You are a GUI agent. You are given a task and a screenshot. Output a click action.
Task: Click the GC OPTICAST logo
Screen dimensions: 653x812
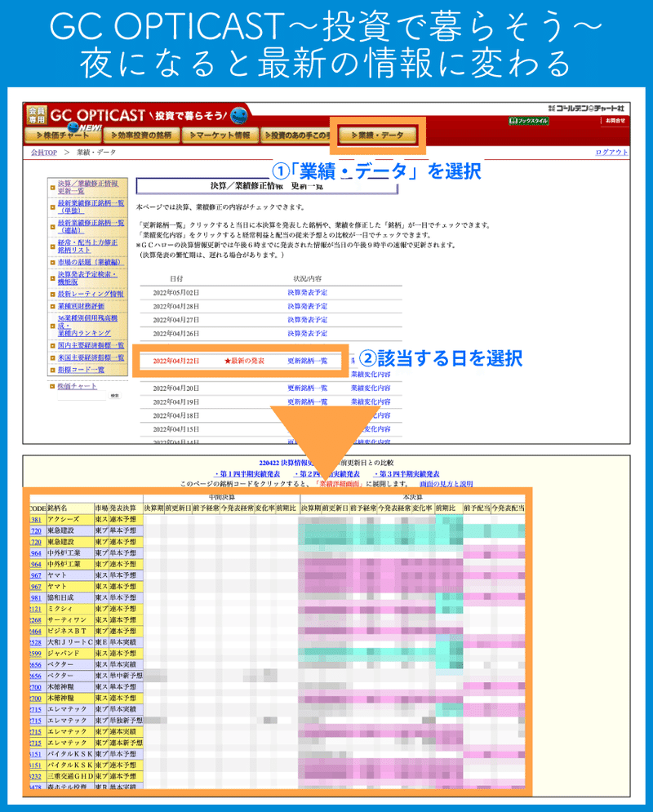click(97, 115)
